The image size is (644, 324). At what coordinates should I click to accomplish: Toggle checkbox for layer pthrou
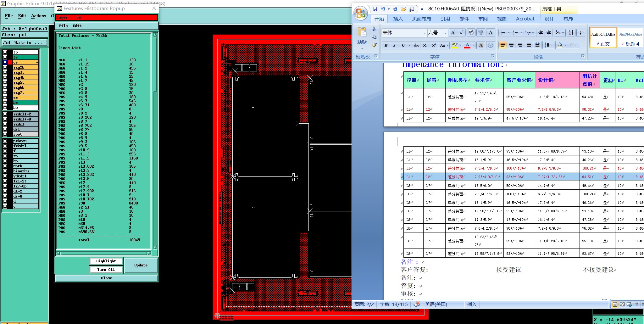(5, 141)
